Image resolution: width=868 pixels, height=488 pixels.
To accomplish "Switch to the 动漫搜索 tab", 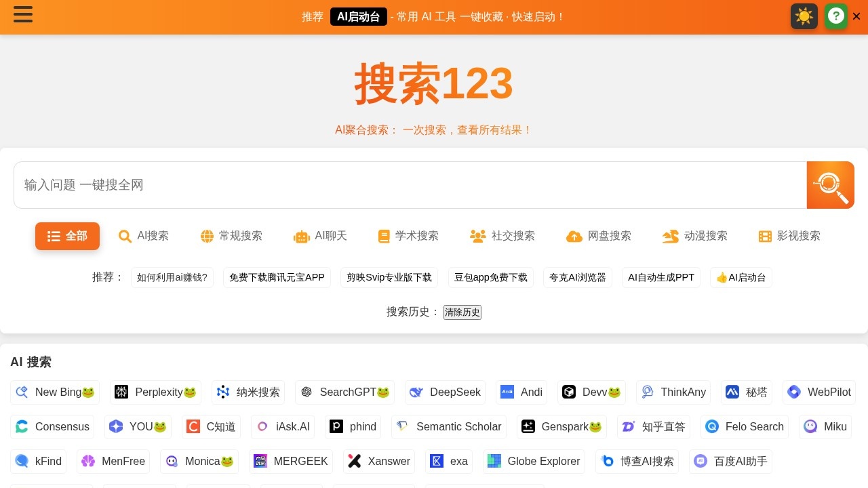I will 695,236.
